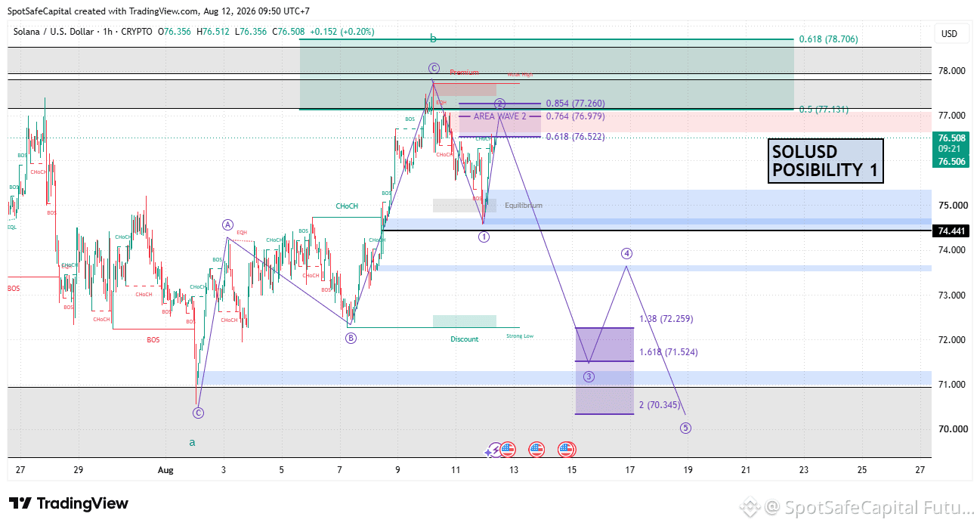Select the SOLUSD POSIBILITY 1 text box

[x=825, y=161]
